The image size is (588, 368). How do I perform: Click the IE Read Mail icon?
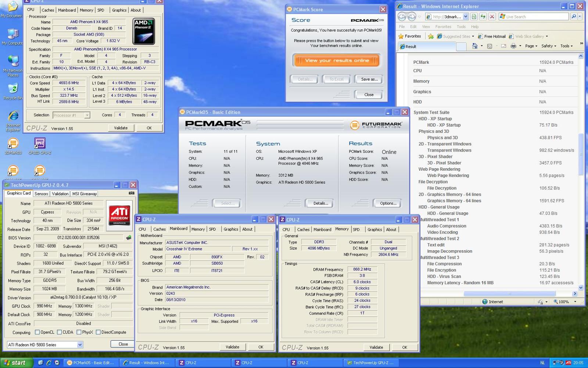coord(503,46)
